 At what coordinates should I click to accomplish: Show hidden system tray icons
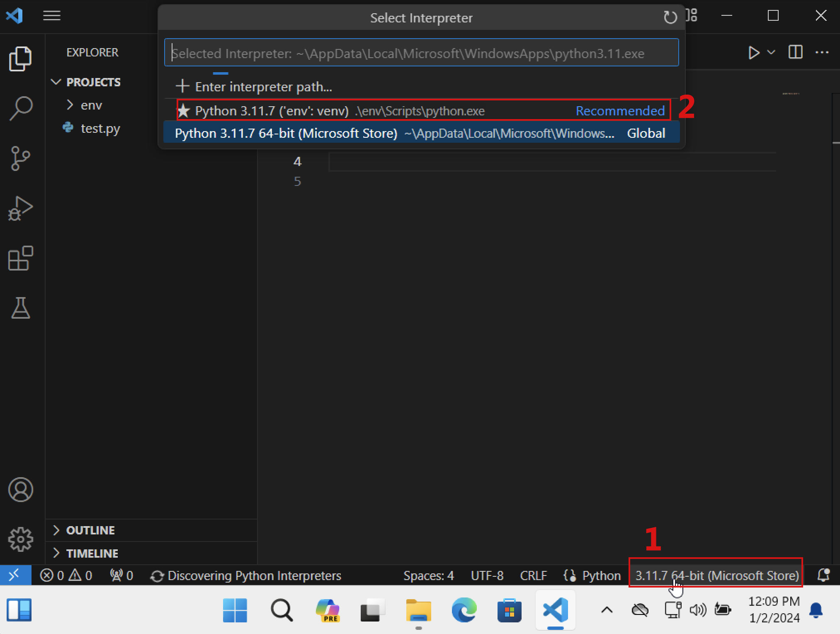point(607,610)
